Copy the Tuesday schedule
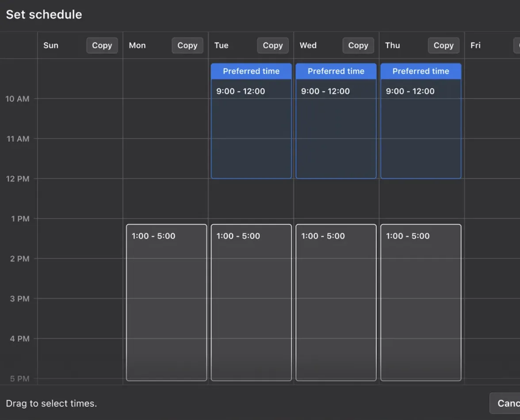Viewport: 520px width, 420px height. [x=272, y=46]
